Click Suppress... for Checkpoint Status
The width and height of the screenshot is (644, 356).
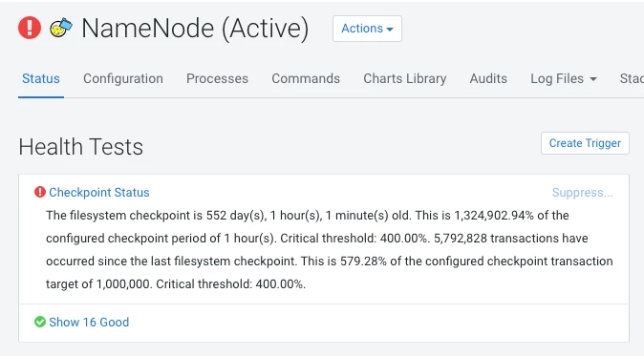click(x=583, y=193)
